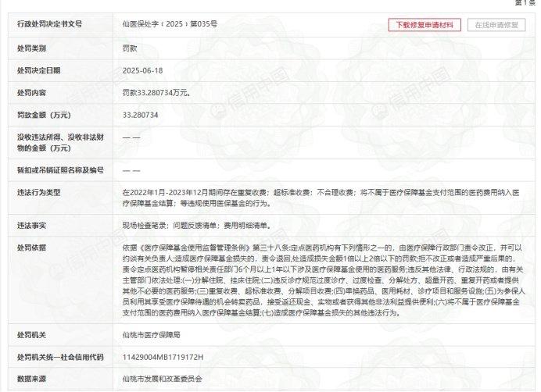Click the 仙桃市医疗保障局 authority name
The image size is (541, 392).
(x=151, y=335)
